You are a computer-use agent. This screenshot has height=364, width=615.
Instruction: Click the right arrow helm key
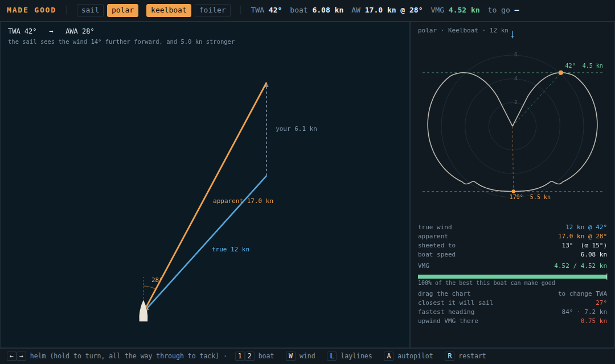point(21,356)
